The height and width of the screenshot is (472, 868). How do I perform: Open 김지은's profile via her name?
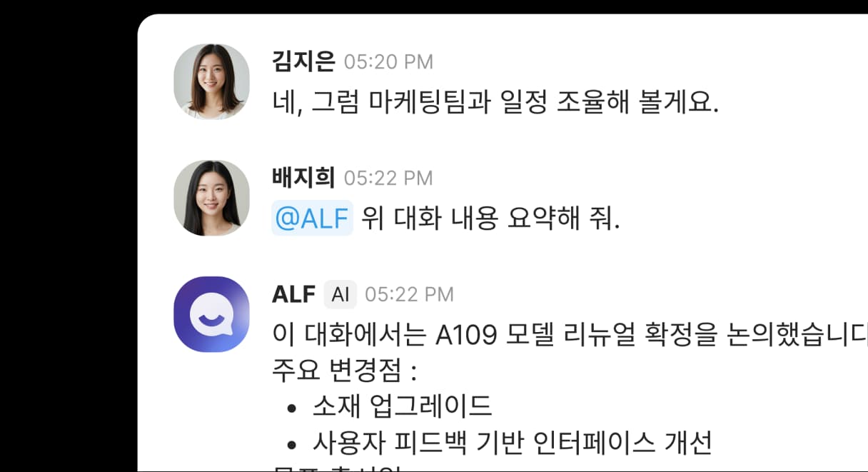click(x=303, y=61)
